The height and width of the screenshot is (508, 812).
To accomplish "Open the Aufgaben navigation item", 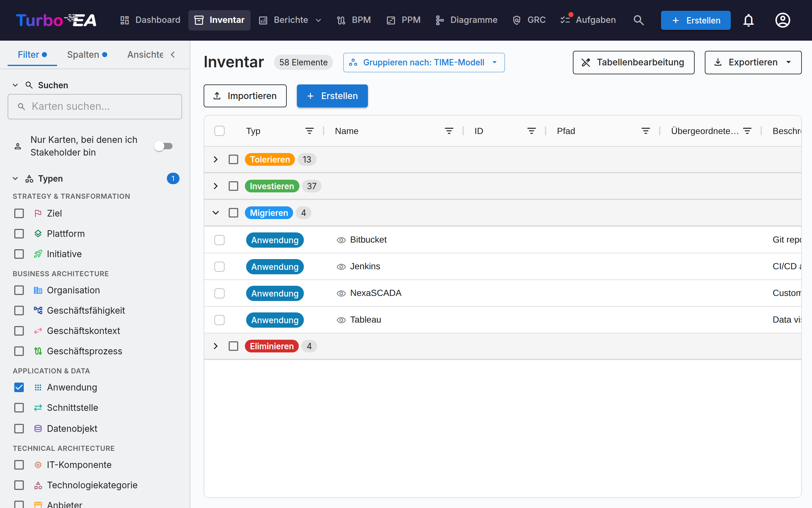I will click(588, 20).
